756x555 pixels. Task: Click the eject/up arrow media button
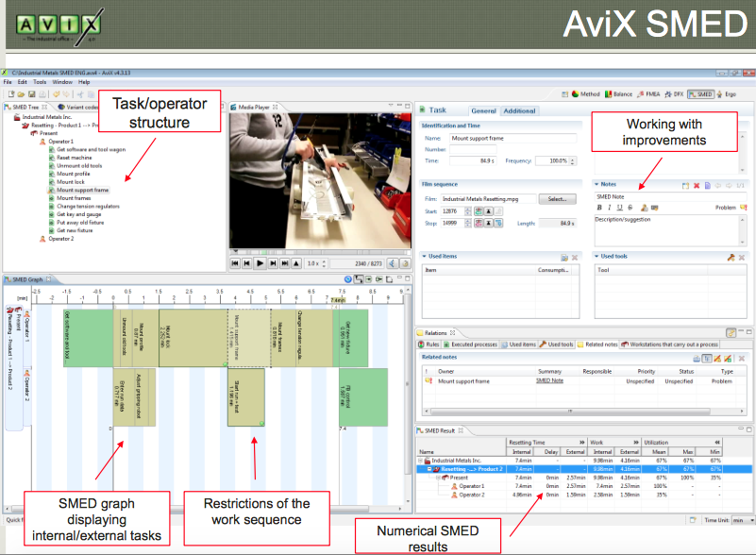(297, 263)
